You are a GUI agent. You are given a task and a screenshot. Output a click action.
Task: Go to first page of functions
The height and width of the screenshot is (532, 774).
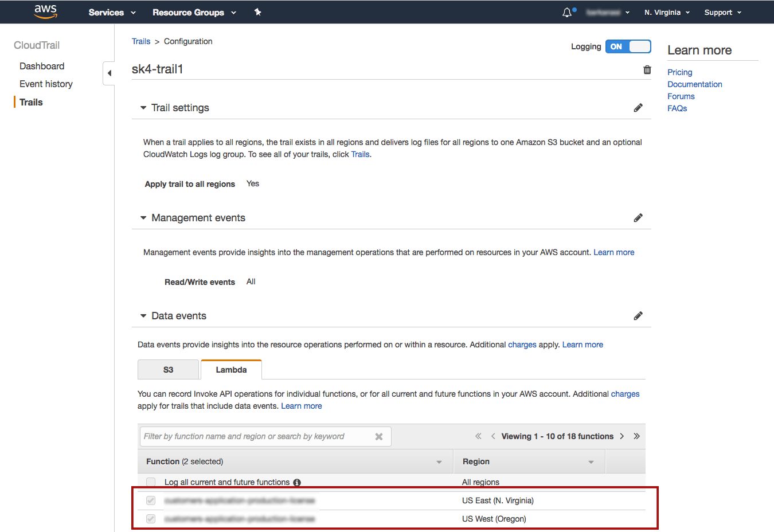(x=478, y=436)
